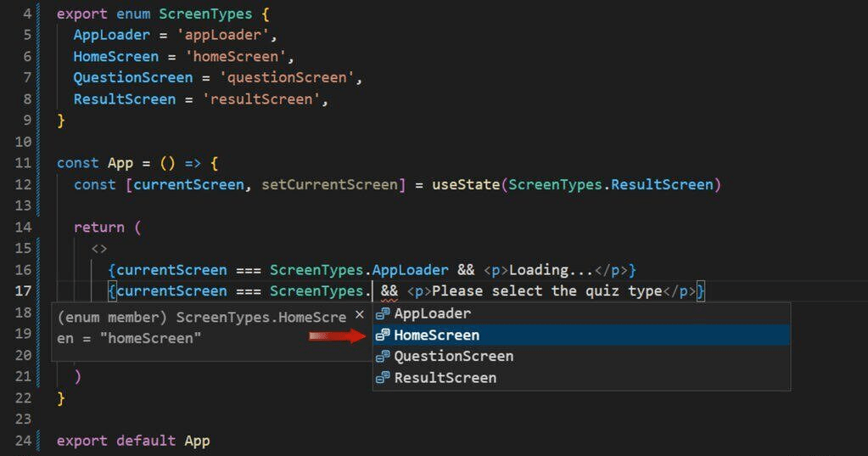
Task: Click the ScreenTypes name in the enum declaration
Action: 204,14
